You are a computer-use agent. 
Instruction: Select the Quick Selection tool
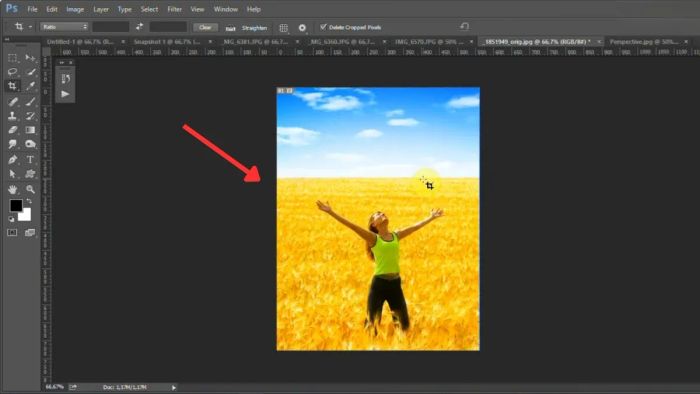[30, 71]
